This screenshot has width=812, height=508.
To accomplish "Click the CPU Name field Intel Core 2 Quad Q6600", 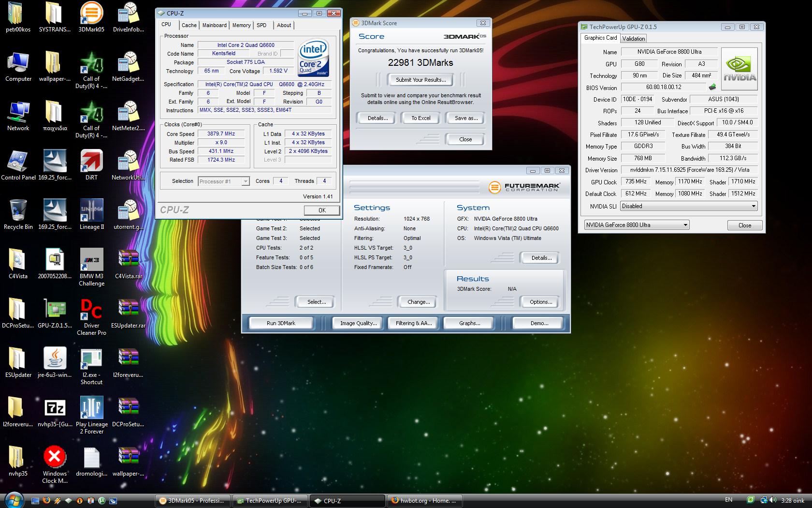I will (246, 45).
